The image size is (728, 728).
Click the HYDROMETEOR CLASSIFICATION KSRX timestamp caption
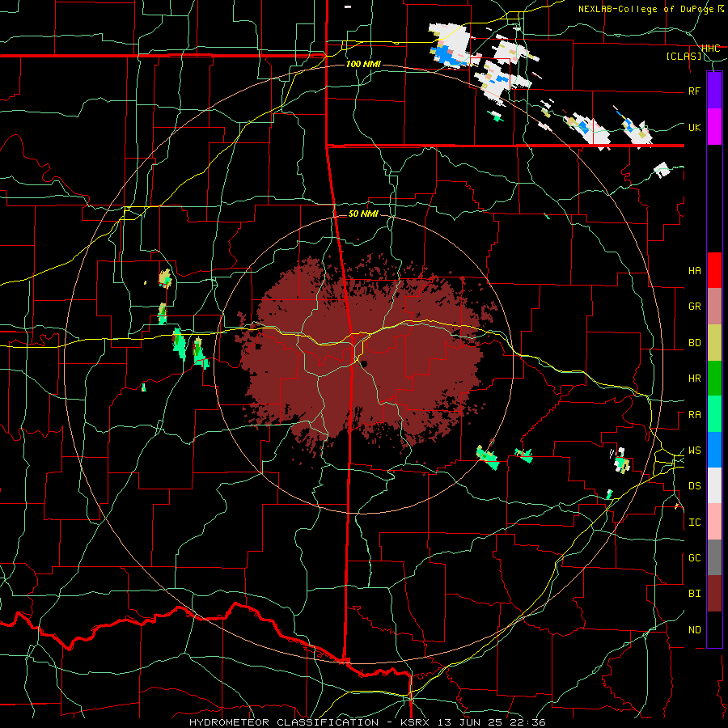click(367, 722)
